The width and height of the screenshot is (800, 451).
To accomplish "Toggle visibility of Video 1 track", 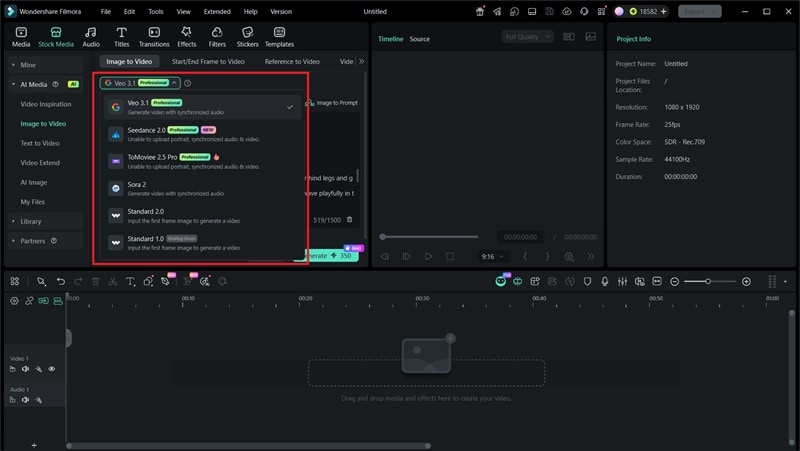I will (52, 369).
